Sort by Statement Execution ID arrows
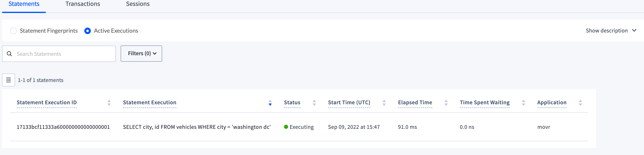644x155 pixels. tap(109, 103)
